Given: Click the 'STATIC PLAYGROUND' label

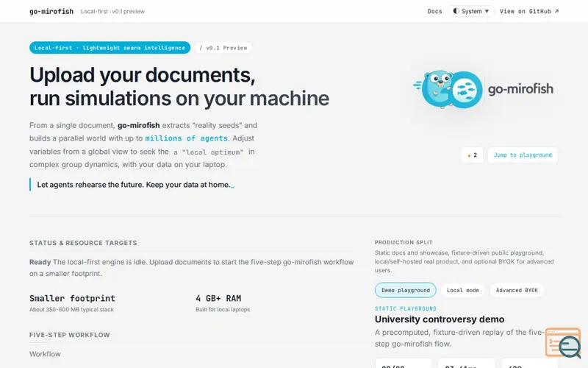Looking at the screenshot, I should click(406, 308).
